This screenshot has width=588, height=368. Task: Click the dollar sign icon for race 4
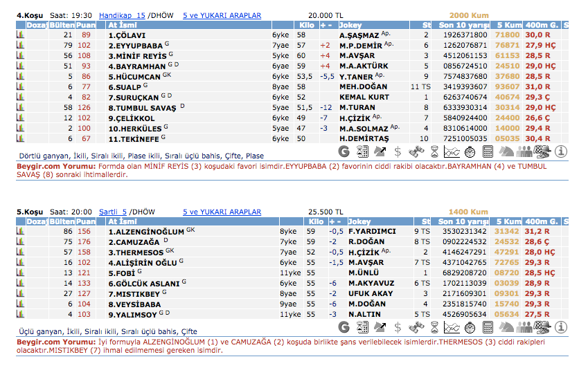tap(398, 151)
